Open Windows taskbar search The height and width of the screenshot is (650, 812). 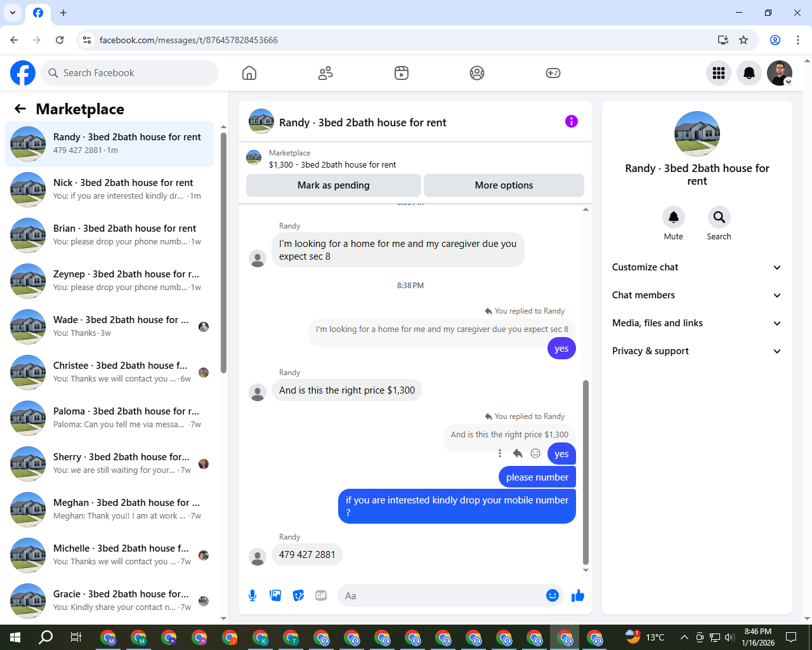point(46,637)
